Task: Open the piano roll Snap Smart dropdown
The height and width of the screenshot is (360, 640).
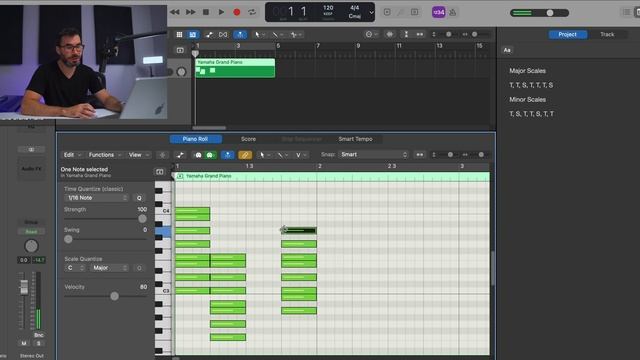Action: (373, 155)
